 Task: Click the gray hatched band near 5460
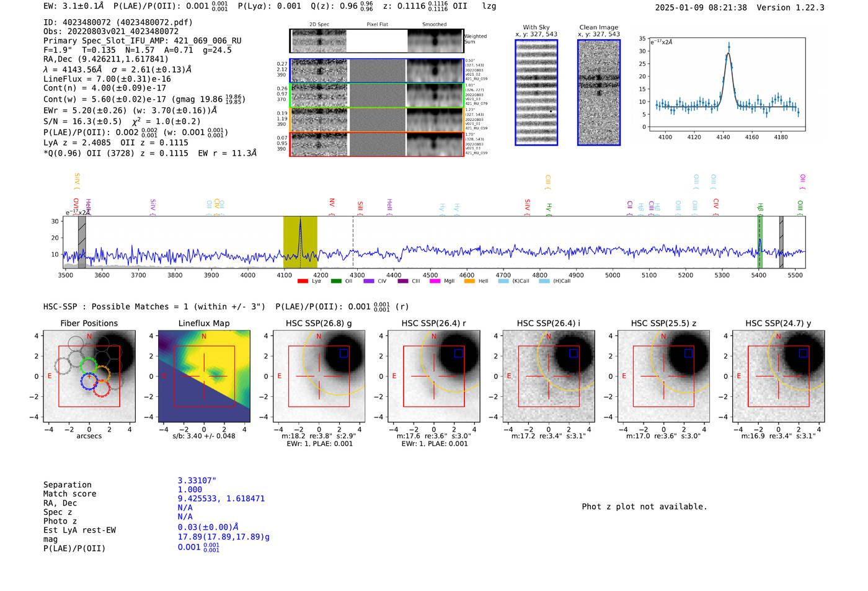[781, 242]
